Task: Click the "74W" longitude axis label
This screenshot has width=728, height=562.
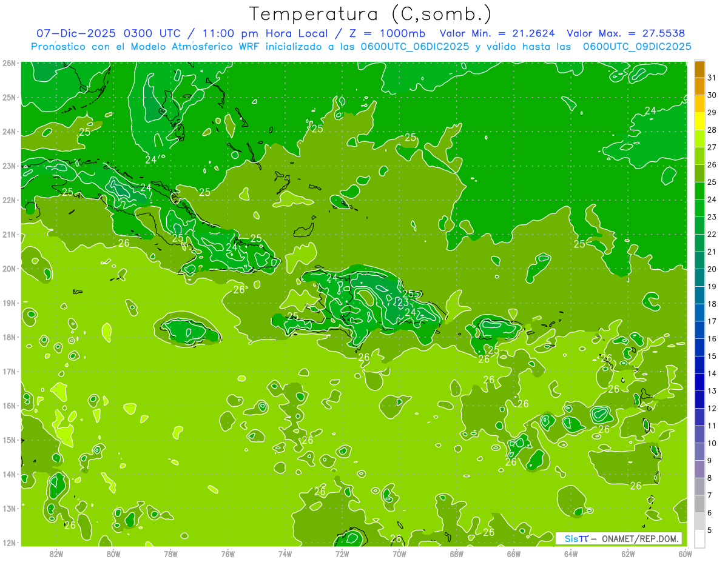Action: click(x=285, y=554)
